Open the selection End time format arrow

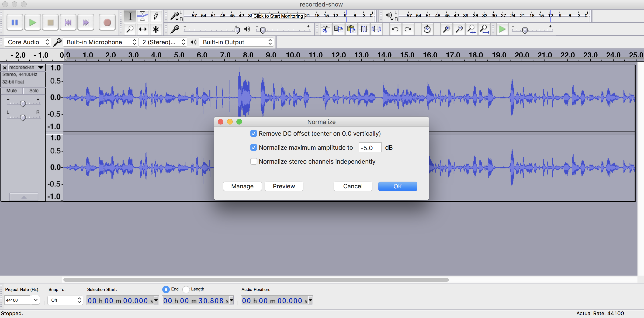coord(232,300)
